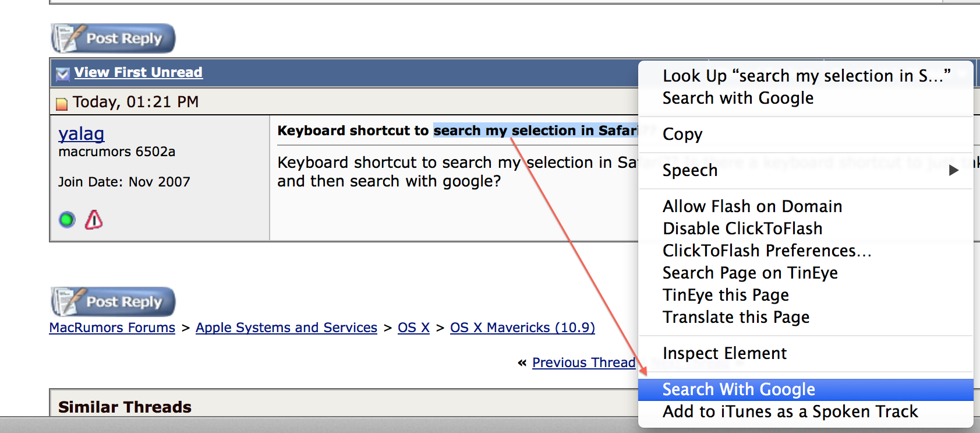Choose Inspect Element from the context menu
980x433 pixels.
[x=806, y=353]
